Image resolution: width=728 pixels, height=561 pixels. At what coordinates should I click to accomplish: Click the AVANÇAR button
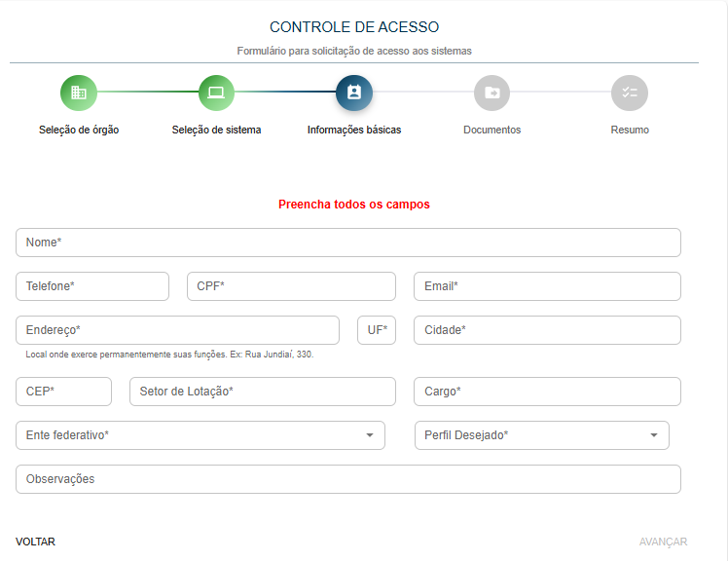[663, 542]
